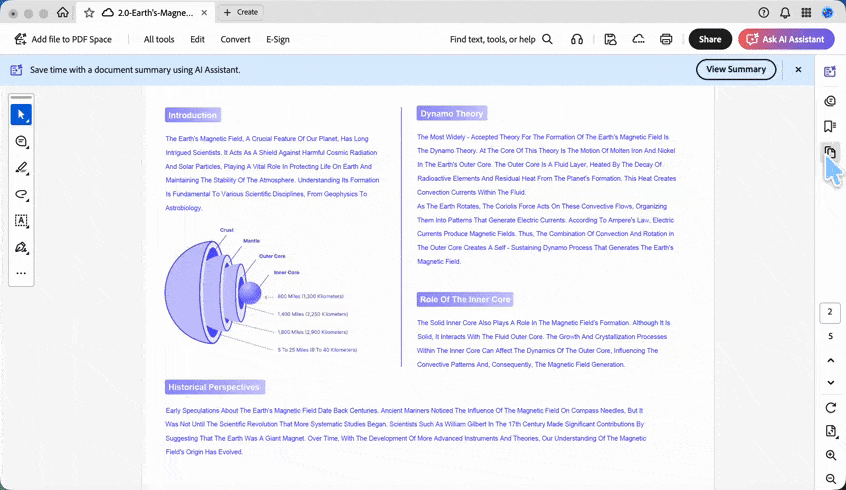Star the document in tab

point(89,12)
